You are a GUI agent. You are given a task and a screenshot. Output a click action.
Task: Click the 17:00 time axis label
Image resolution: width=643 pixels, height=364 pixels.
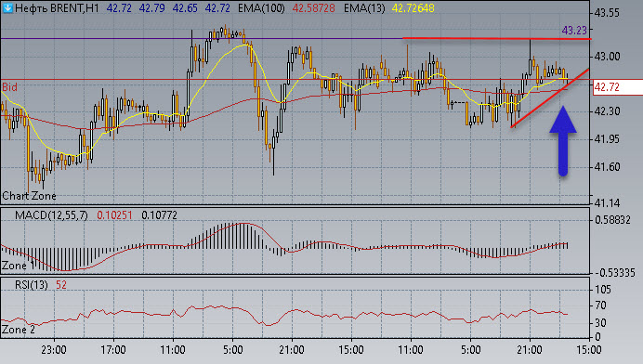pyautogui.click(x=113, y=350)
